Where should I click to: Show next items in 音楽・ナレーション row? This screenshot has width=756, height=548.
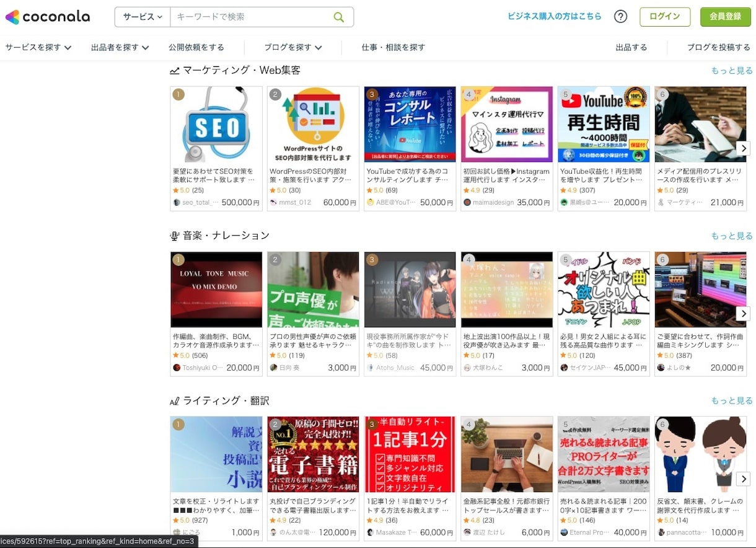coord(743,314)
